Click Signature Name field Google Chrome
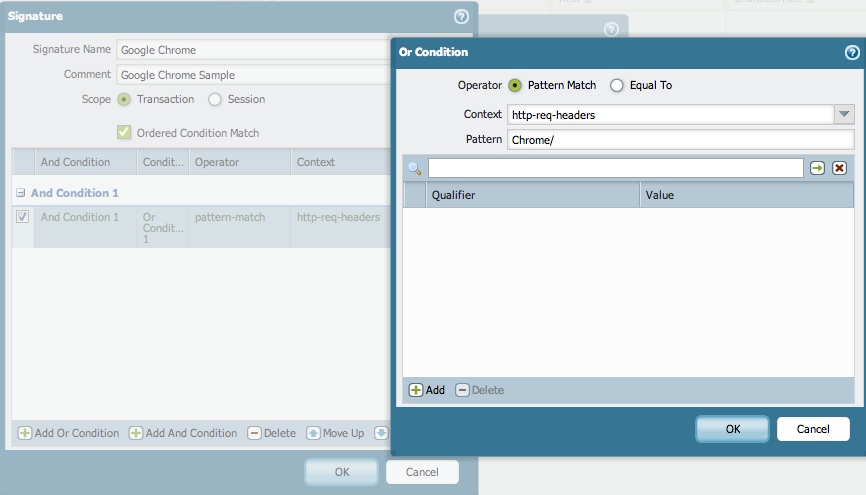This screenshot has height=495, width=866. point(253,50)
